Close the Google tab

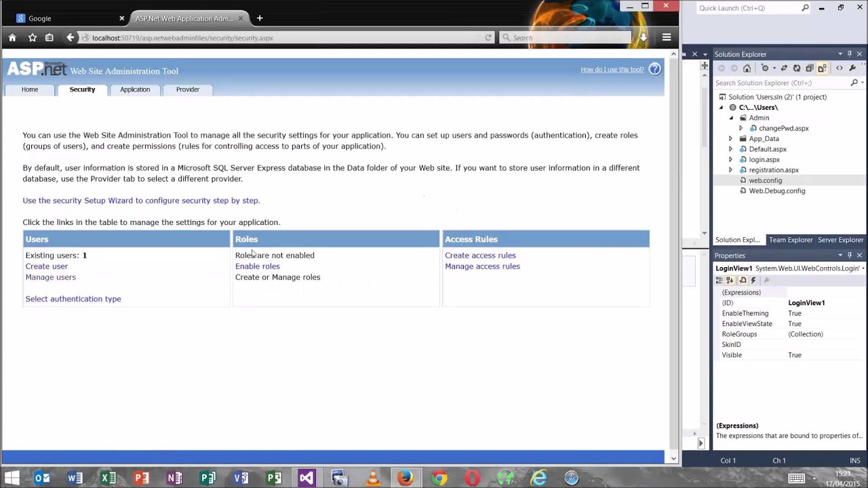click(x=122, y=18)
